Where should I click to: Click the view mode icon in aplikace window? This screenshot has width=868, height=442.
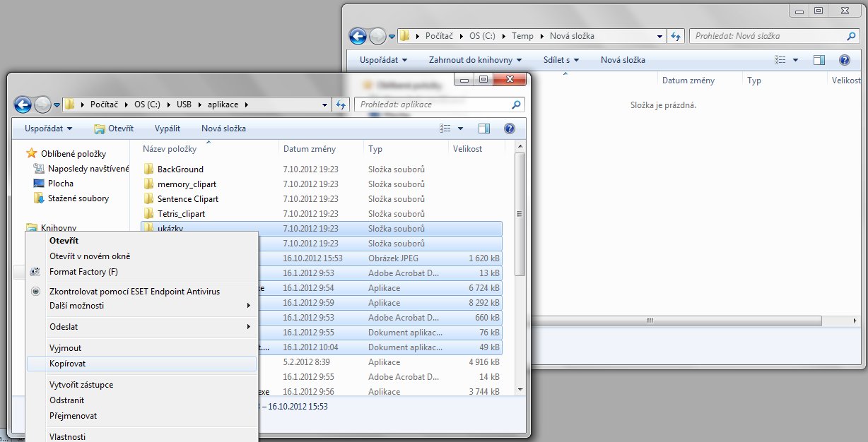(445, 129)
